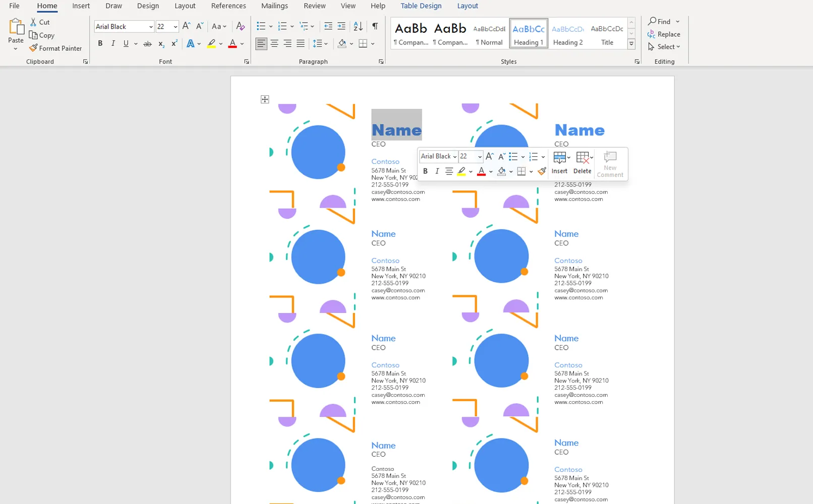Apply the Title style
This screenshot has height=504, width=813.
click(607, 34)
